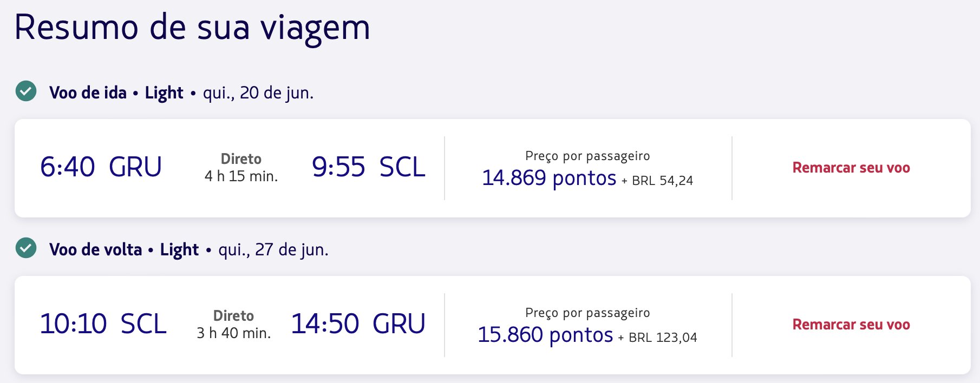The image size is (980, 383).
Task: Click the qui., 20 de jun. date
Action: coord(258,93)
